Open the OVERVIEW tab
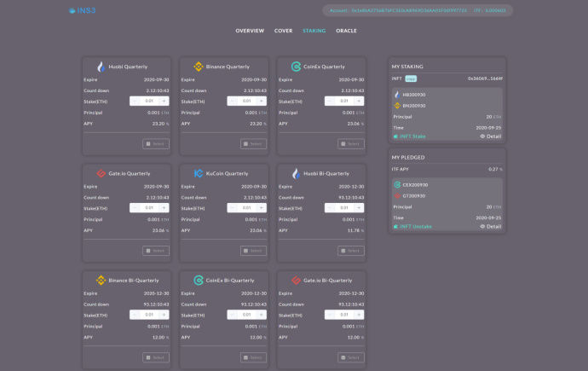The width and height of the screenshot is (588, 371). (250, 31)
